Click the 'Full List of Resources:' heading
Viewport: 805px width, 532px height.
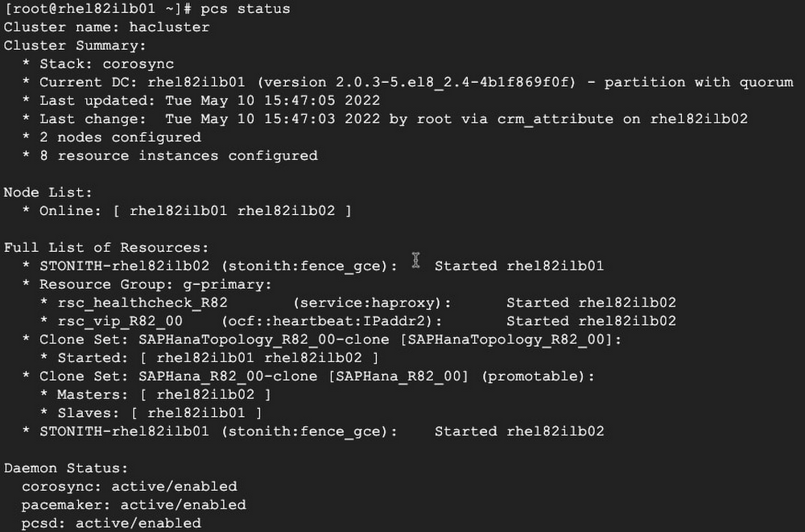[106, 247]
